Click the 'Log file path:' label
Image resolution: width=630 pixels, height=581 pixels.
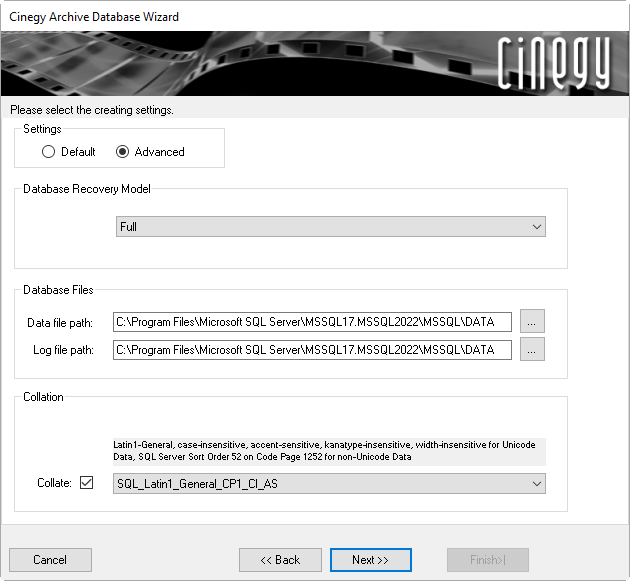point(63,350)
